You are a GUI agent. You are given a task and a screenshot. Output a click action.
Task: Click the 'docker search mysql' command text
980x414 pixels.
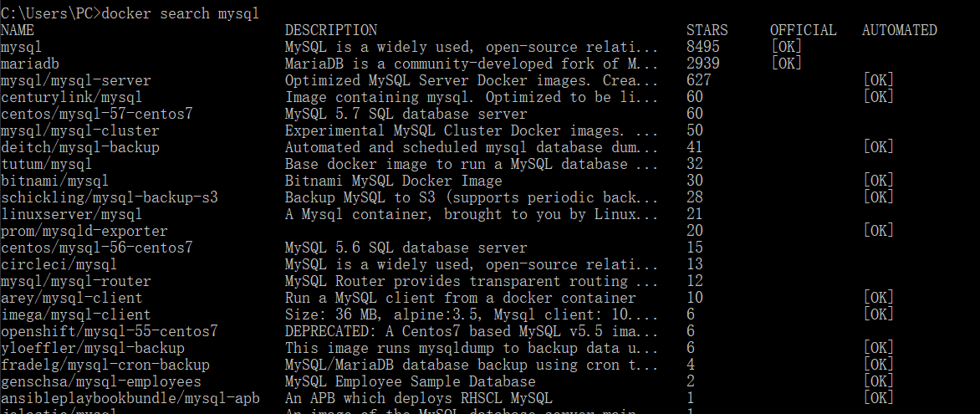click(180, 13)
